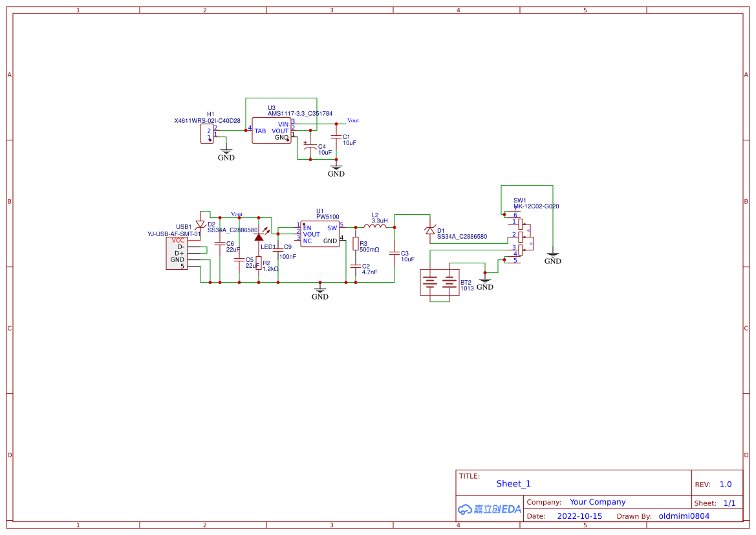Click the SW1 designator label

click(520, 201)
